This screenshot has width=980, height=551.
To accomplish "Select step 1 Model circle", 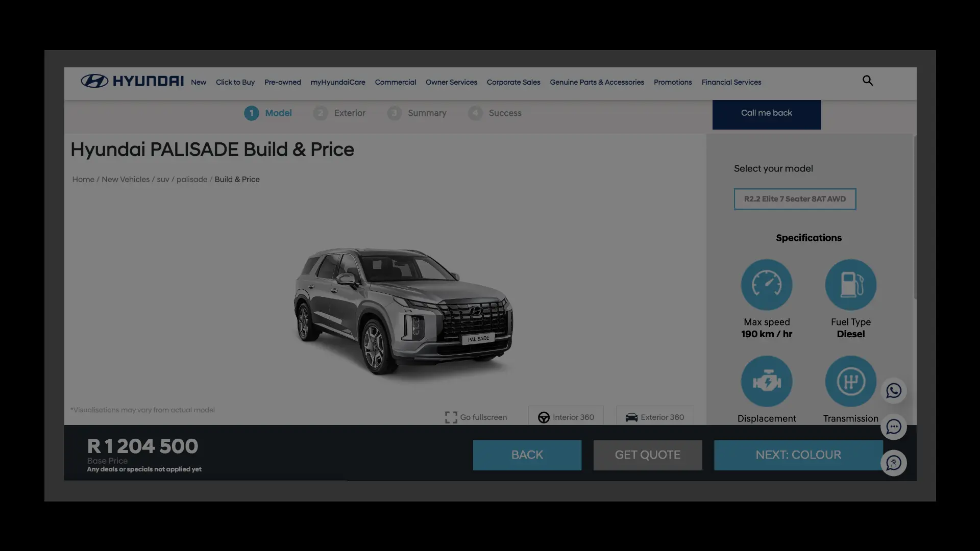I will tap(251, 113).
